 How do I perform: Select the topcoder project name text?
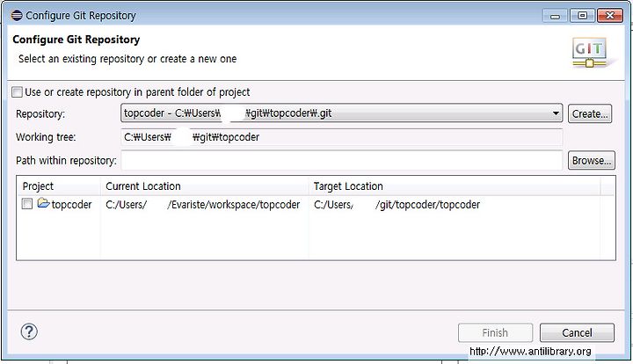pos(71,205)
